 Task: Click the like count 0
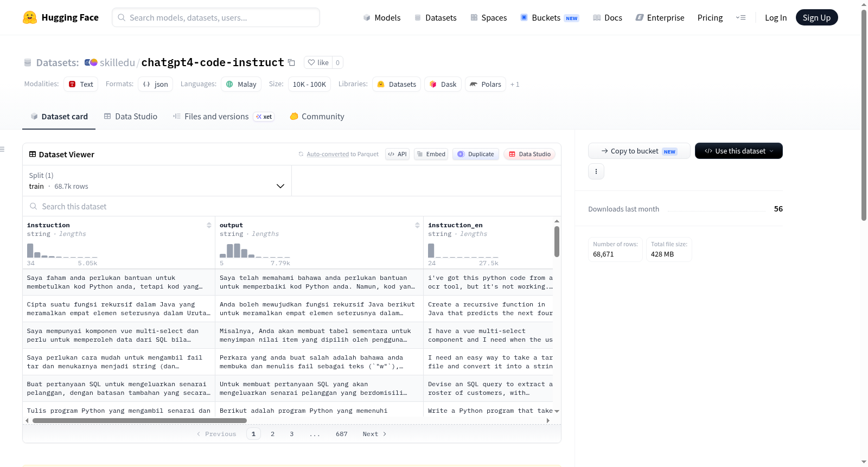(337, 62)
